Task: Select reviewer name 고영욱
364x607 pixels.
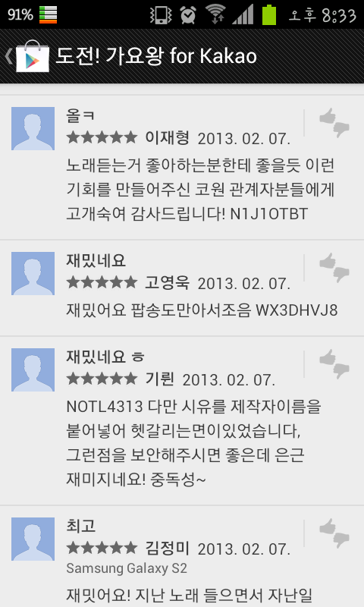Action: point(167,283)
